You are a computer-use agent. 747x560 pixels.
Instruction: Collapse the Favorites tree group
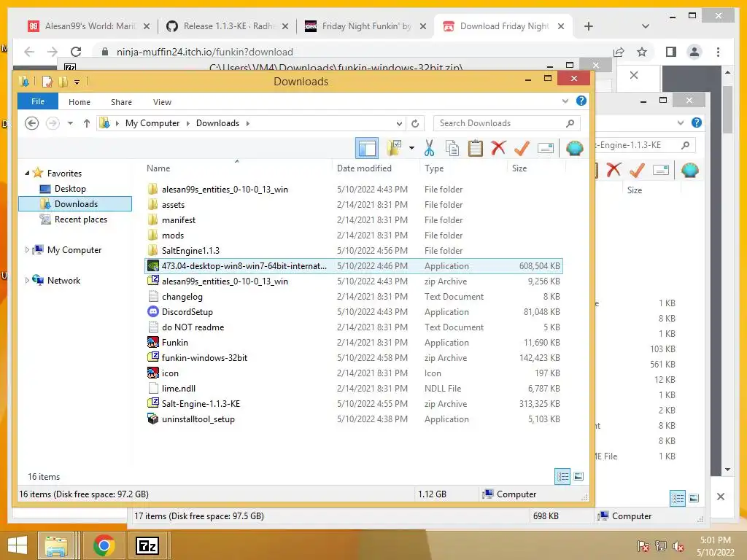[x=27, y=174]
